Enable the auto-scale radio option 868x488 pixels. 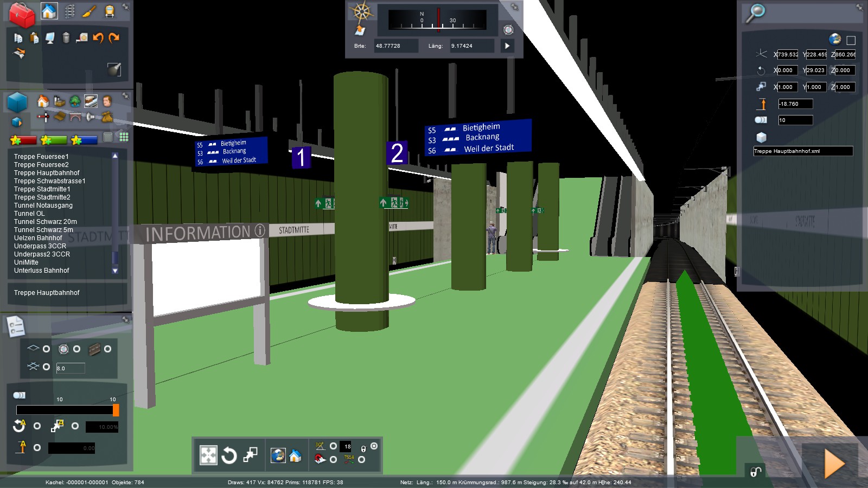75,426
